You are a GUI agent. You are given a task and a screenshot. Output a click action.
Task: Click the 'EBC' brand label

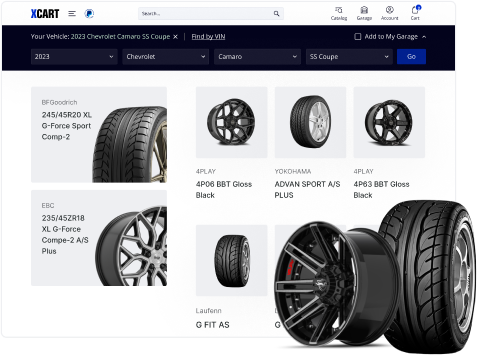tap(48, 206)
